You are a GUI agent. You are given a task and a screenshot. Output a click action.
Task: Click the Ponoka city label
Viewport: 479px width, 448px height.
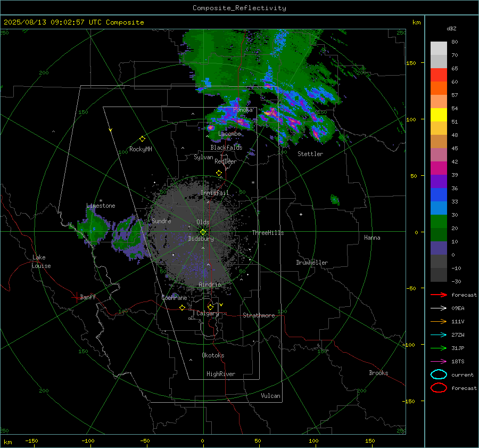point(243,110)
